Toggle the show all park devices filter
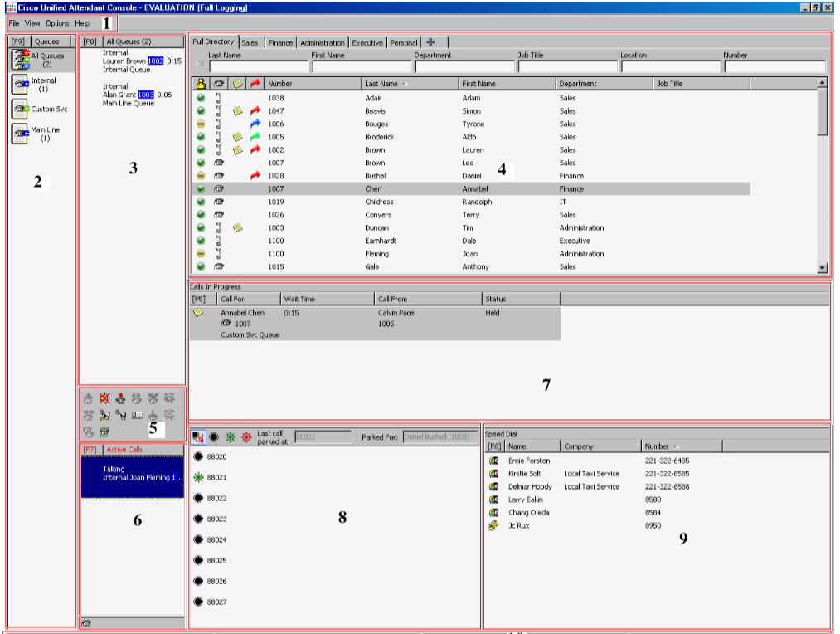Image resolution: width=840 pixels, height=634 pixels. point(198,437)
